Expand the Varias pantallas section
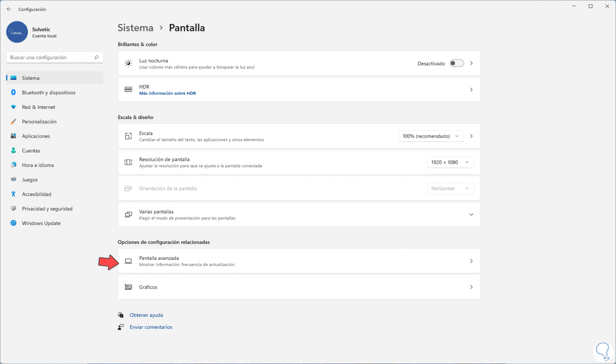The image size is (616, 364). (x=471, y=215)
